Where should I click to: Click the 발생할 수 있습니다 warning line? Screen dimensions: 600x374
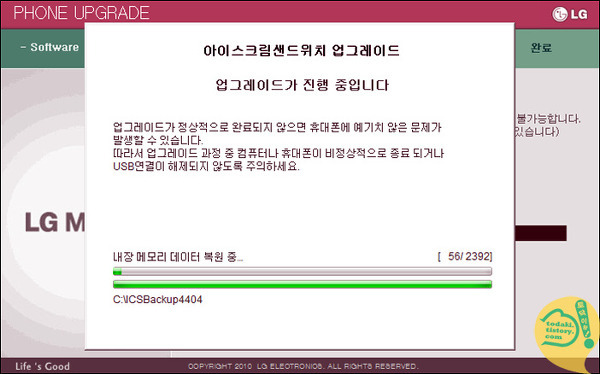158,140
